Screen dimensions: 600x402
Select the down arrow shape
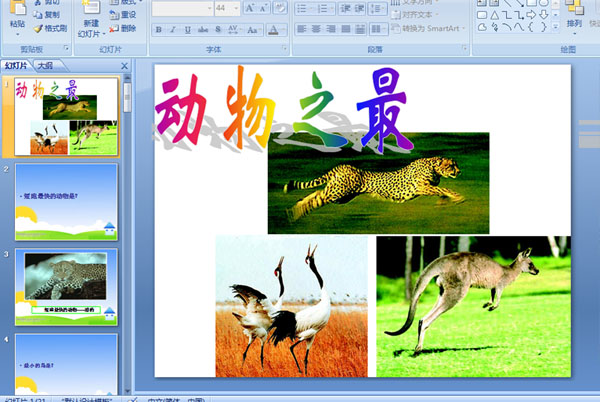point(543,15)
